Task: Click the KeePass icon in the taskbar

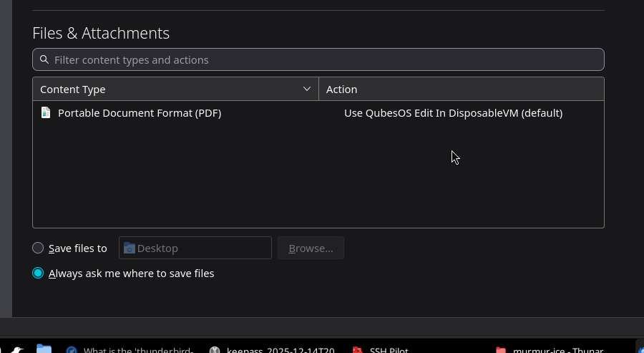Action: click(x=214, y=350)
